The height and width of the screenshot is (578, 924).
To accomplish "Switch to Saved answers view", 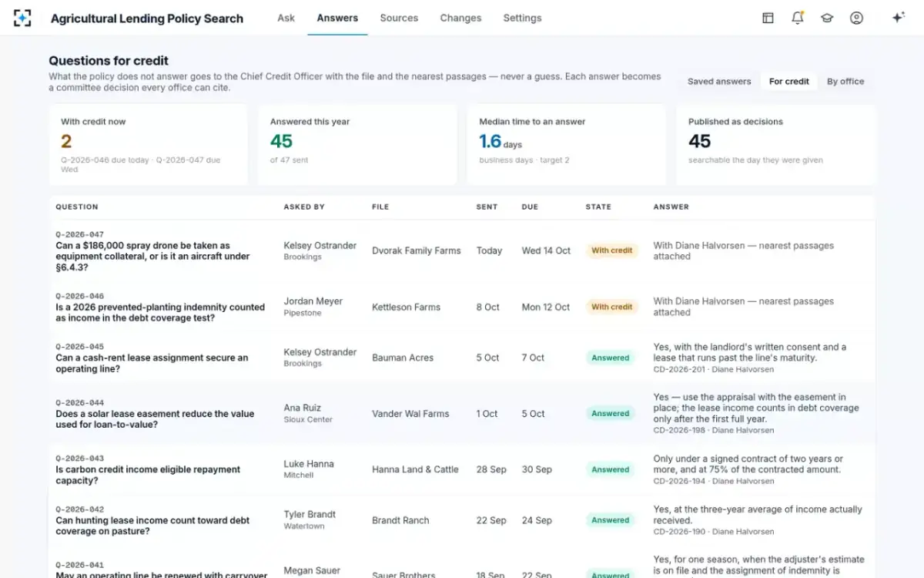I will tap(719, 81).
